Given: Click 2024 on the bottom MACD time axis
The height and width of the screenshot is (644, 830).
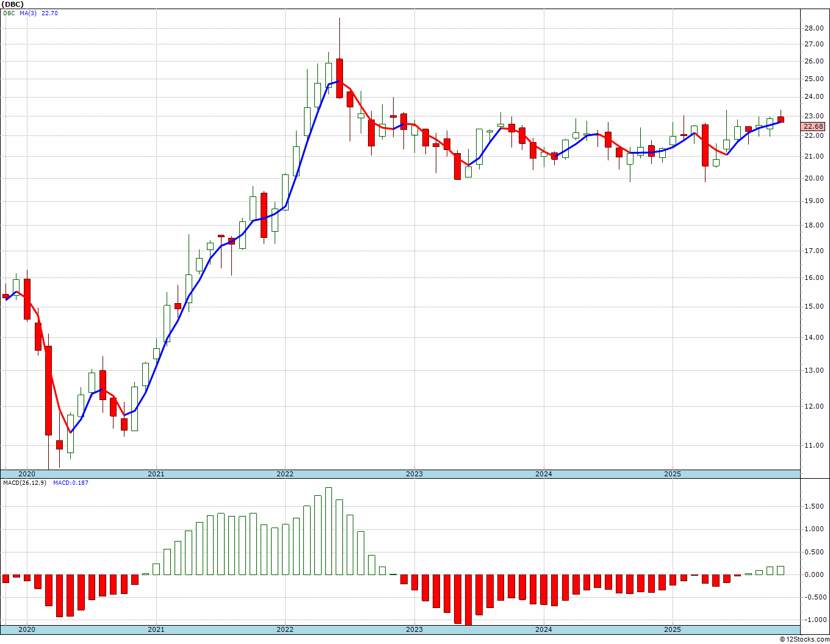Looking at the screenshot, I should pyautogui.click(x=544, y=629).
